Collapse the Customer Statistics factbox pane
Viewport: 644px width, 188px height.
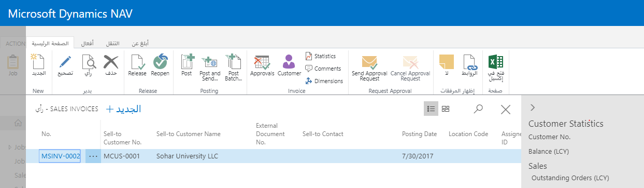533,108
